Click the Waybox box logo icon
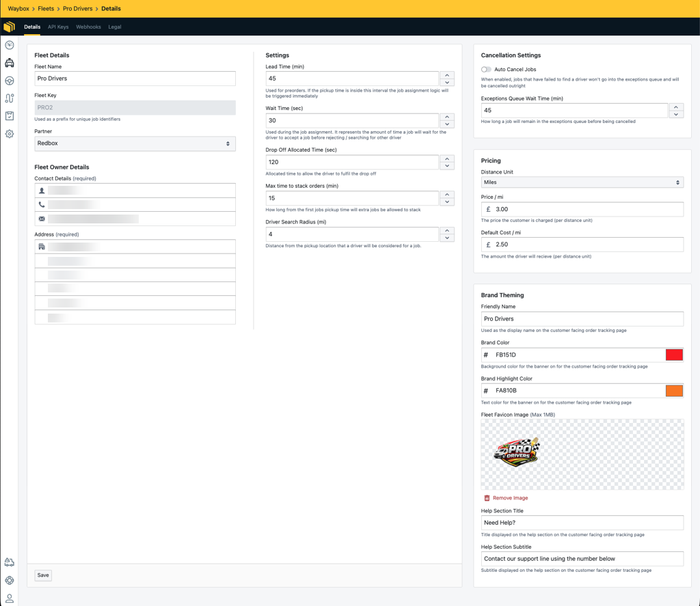Screen dimensions: 700x606 pyautogui.click(x=10, y=27)
